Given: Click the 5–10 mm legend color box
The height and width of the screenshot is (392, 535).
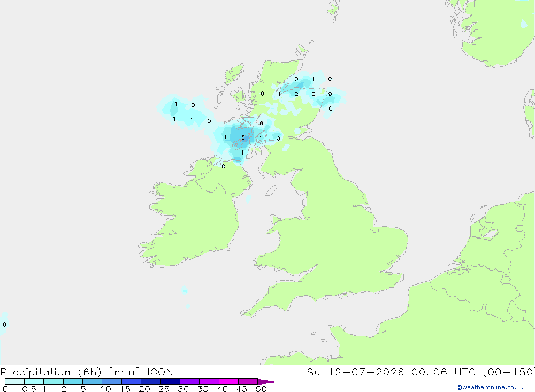Looking at the screenshot, I should point(92,381).
